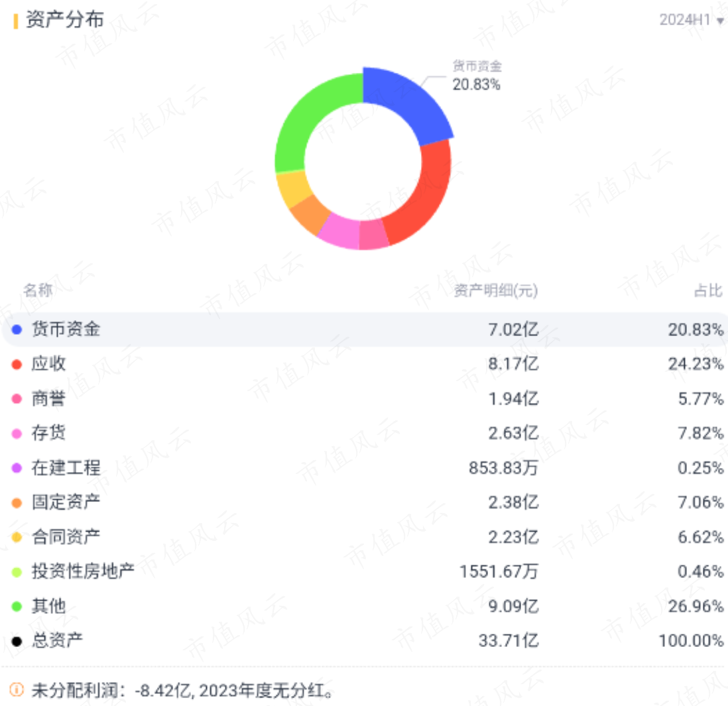Click the 资产分布 section title
This screenshot has width=728, height=706.
point(64,20)
